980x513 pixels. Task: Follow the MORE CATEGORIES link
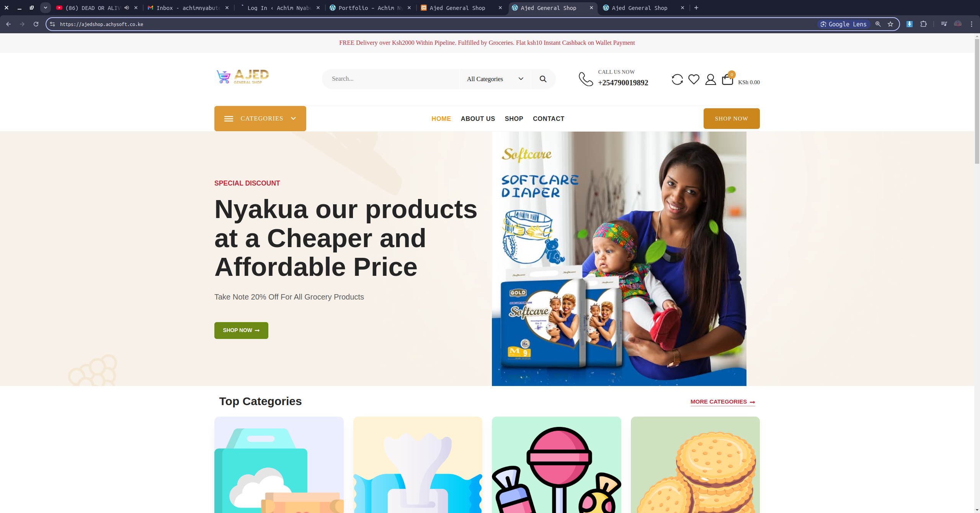pos(722,402)
